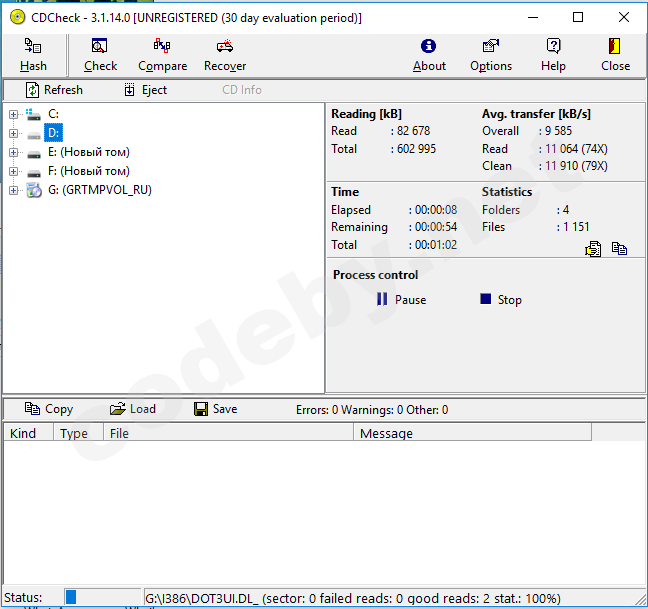Select the highlighted D: drive

(53, 133)
